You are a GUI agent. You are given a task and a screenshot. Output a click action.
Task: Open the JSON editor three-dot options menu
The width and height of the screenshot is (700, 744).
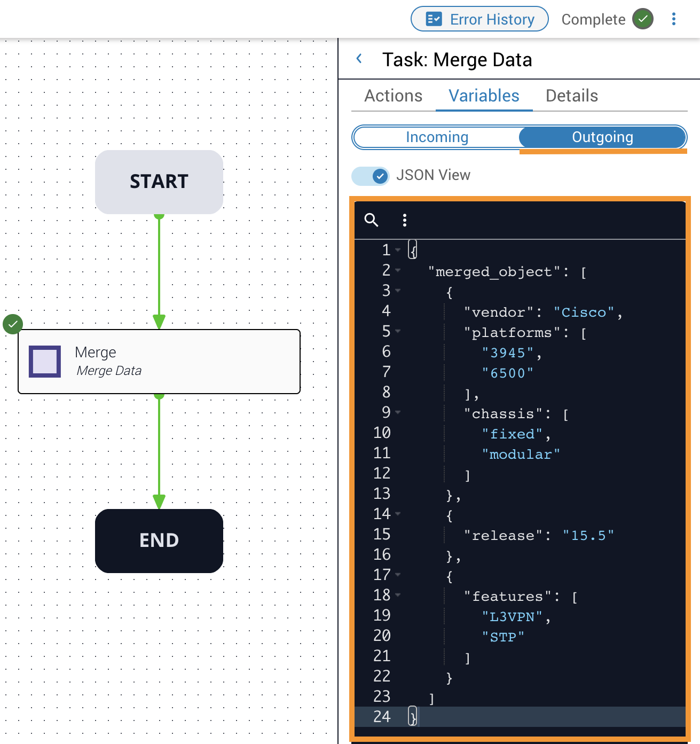coord(405,220)
